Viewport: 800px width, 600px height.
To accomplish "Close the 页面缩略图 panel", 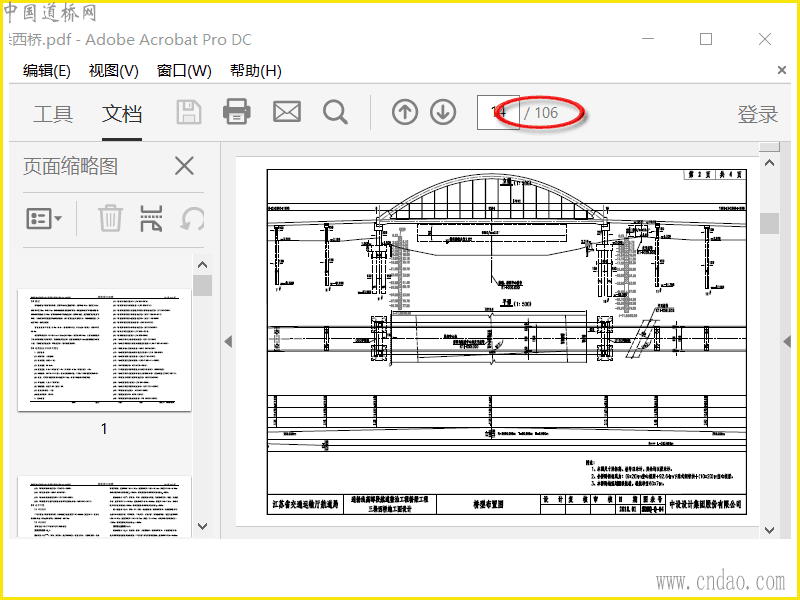I will 184,166.
